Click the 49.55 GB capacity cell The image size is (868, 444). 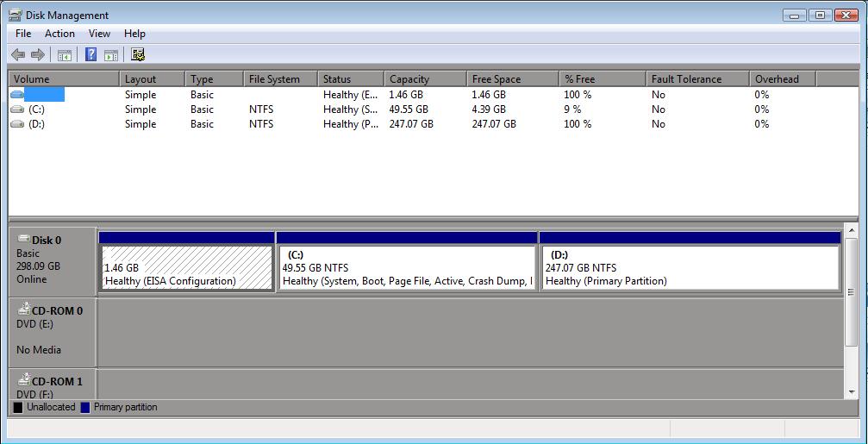408,109
